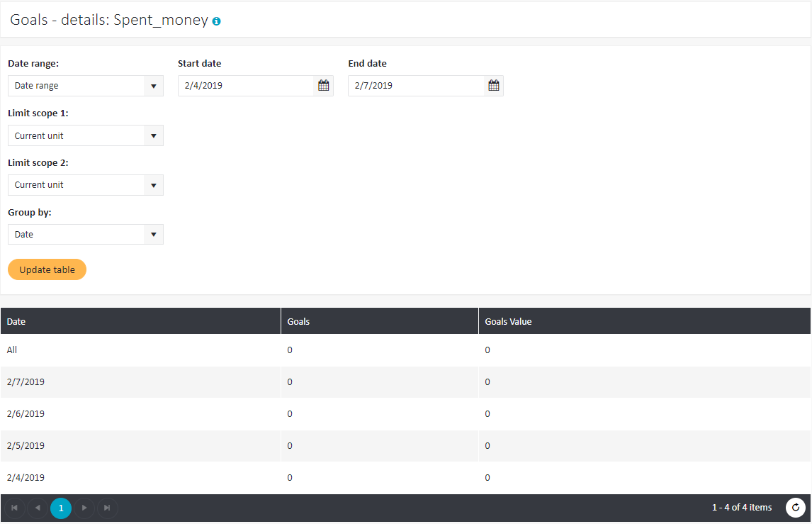Sort by the Goals Value column header

pos(508,321)
